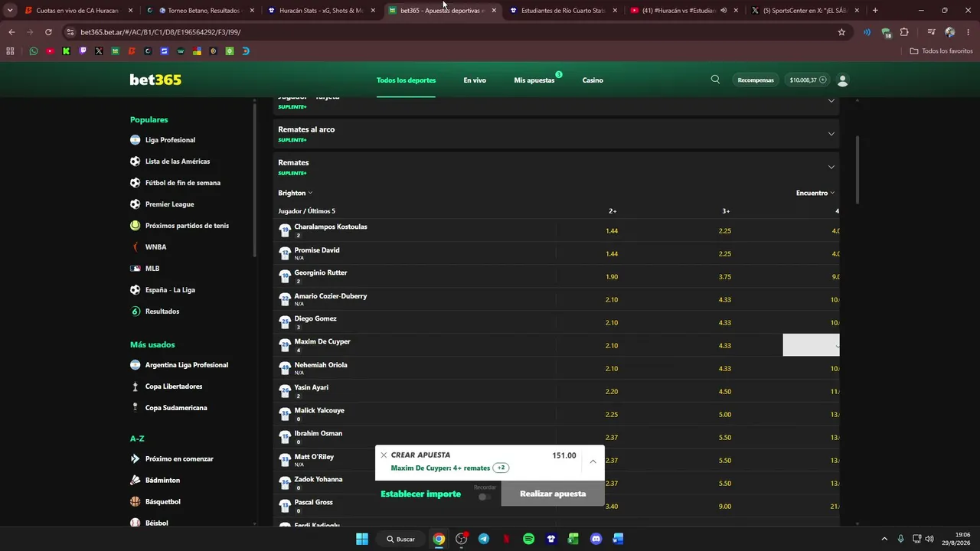This screenshot has height=551, width=980.
Task: Open bet365 account user icon
Action: tap(843, 80)
